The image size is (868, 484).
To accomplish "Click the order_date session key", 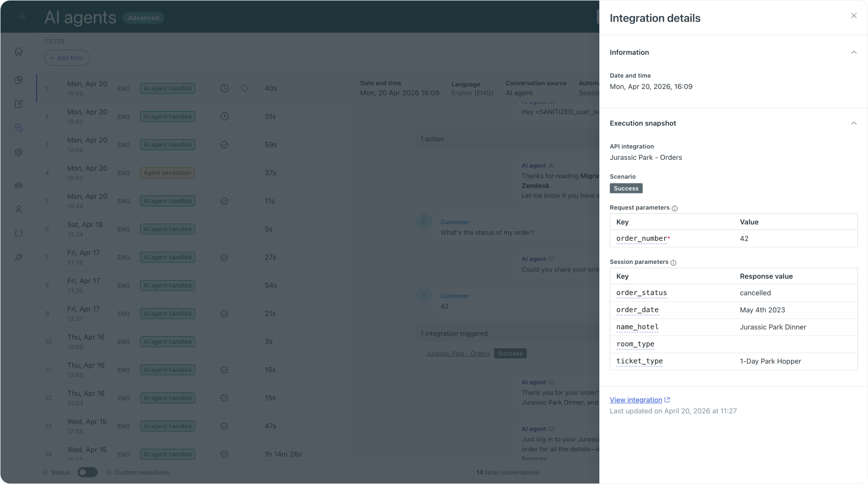I will click(x=637, y=310).
